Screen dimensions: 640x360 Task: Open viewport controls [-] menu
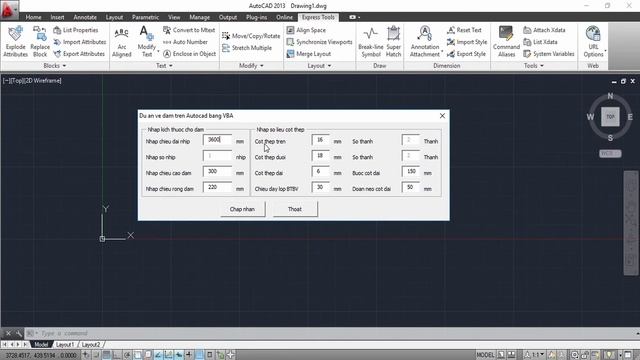6,80
